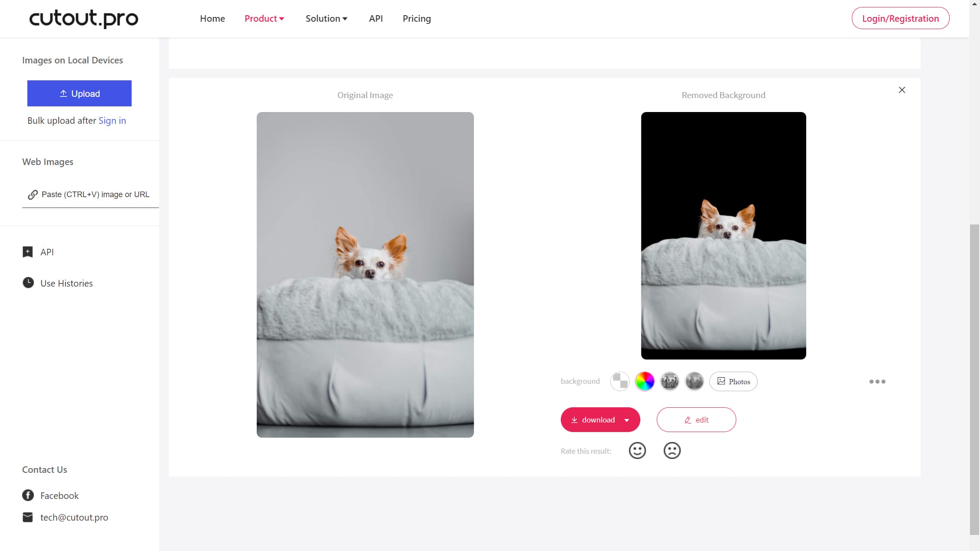The height and width of the screenshot is (551, 980).
Task: Click the envelope email icon
Action: pyautogui.click(x=28, y=517)
